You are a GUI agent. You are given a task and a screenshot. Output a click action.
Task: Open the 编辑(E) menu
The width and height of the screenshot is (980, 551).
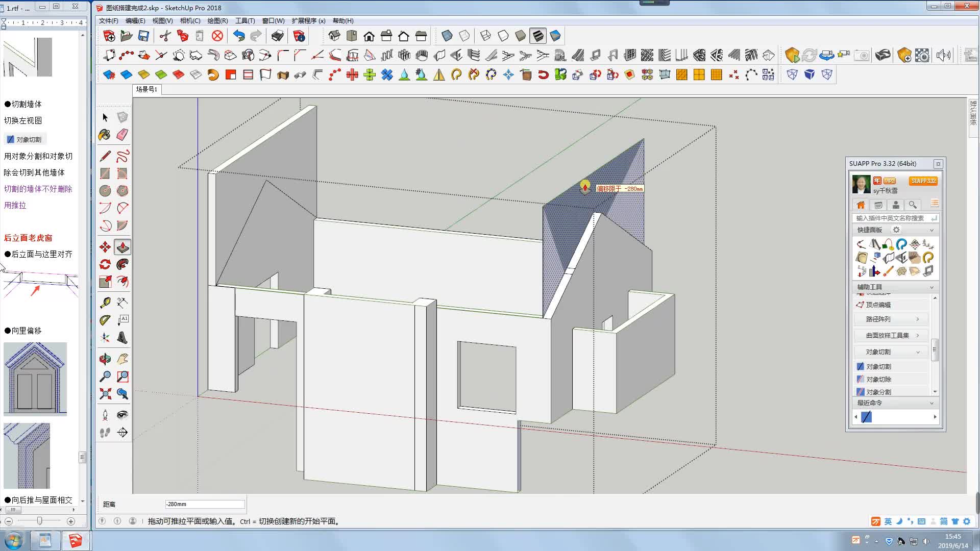pyautogui.click(x=135, y=21)
